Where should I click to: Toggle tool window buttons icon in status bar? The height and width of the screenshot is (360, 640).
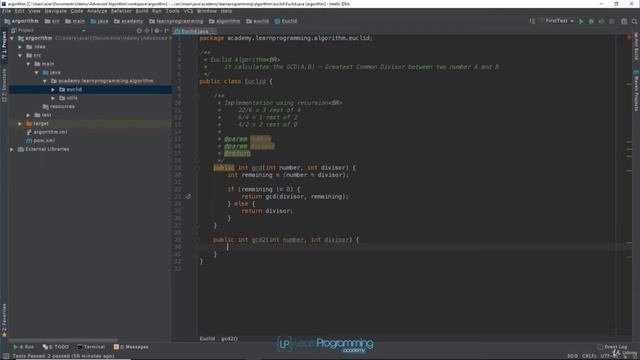(x=6, y=356)
